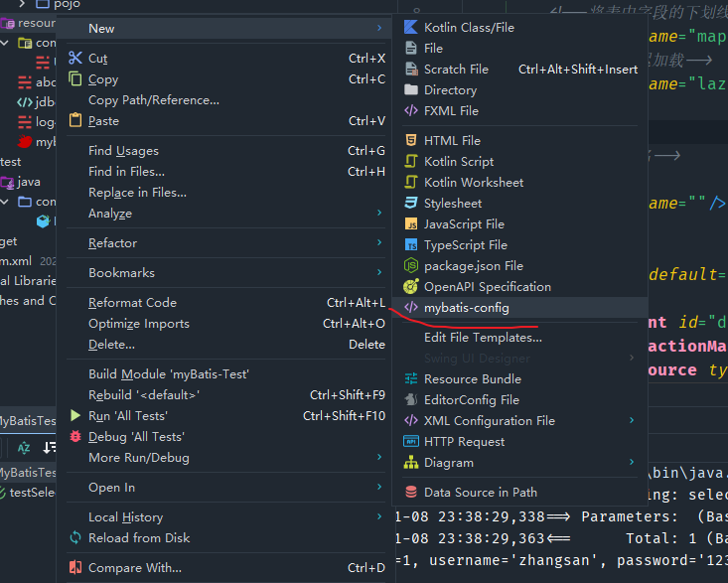Click the JavaScript File icon
Viewport: 728px width, 583px height.
point(411,223)
